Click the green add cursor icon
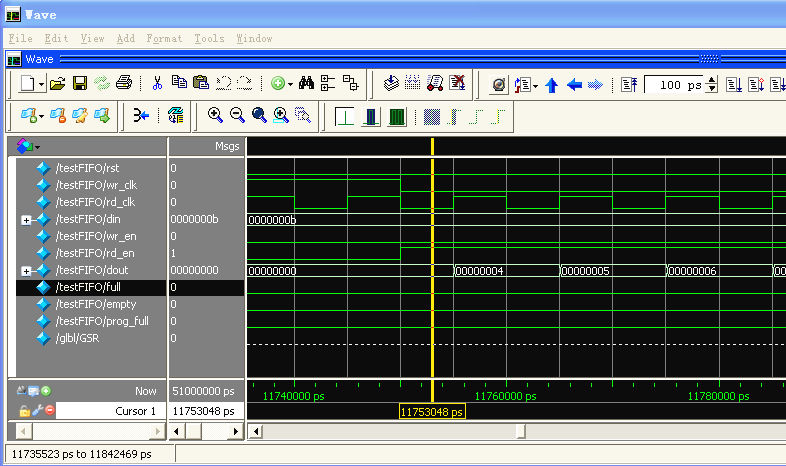Viewport: 786px width, 466px height. point(46,391)
